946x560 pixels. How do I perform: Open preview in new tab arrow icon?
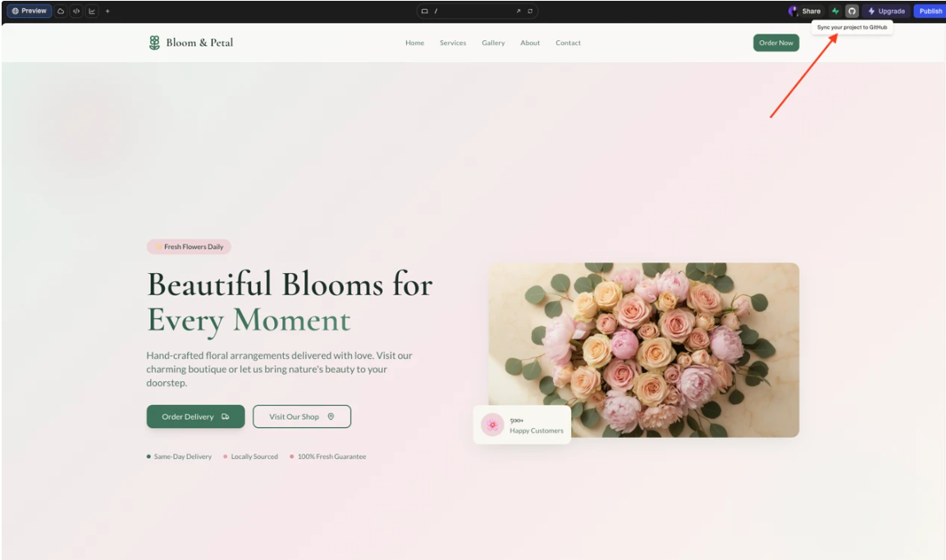point(519,11)
